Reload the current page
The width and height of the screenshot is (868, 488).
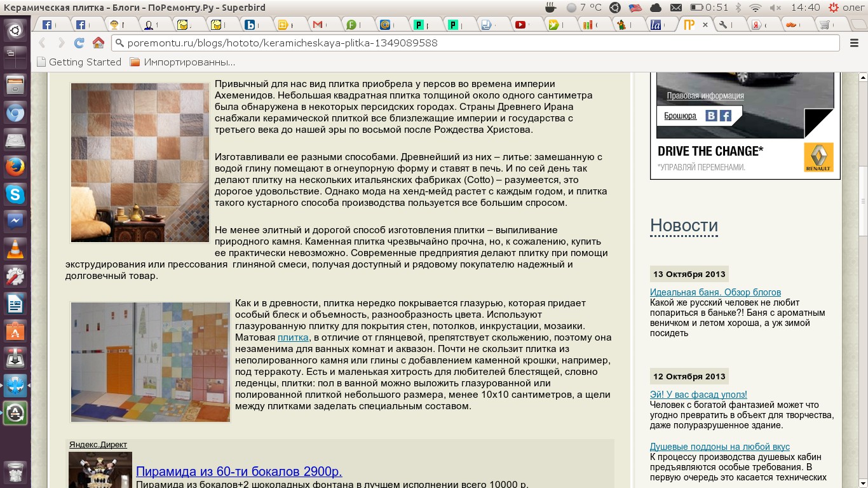tap(79, 43)
